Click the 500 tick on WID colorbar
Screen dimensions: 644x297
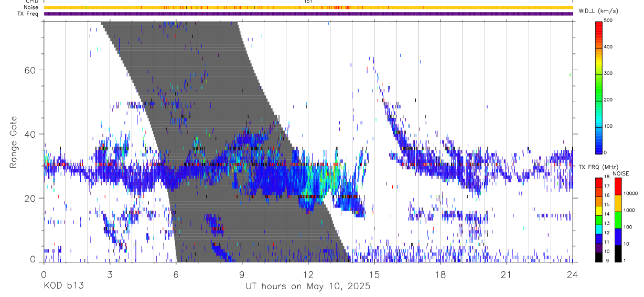pos(609,20)
